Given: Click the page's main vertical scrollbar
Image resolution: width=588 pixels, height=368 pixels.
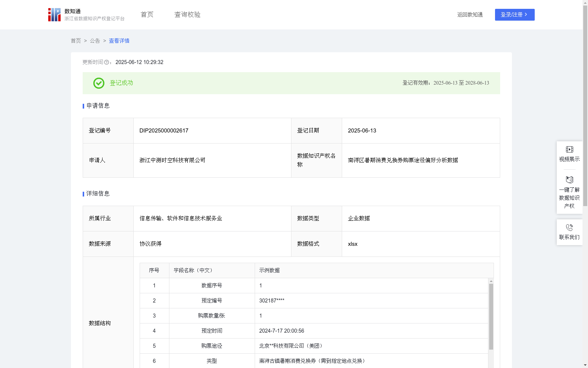Looking at the screenshot, I should [x=585, y=106].
